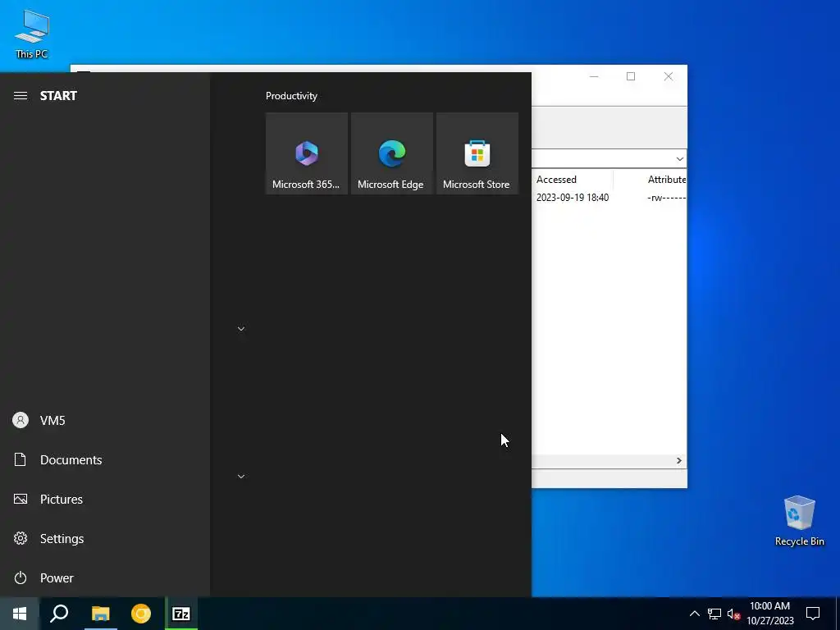This screenshot has width=840, height=630.
Task: Open Settings from the Start menu
Action: [105, 538]
